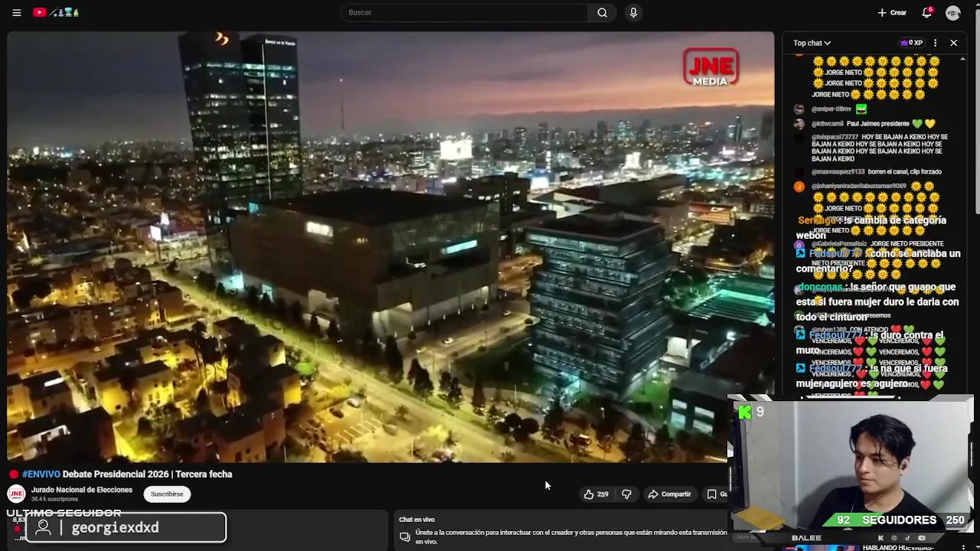This screenshot has width=980, height=551.
Task: Click the chat scrollbar up arrow
Action: pyautogui.click(x=963, y=59)
